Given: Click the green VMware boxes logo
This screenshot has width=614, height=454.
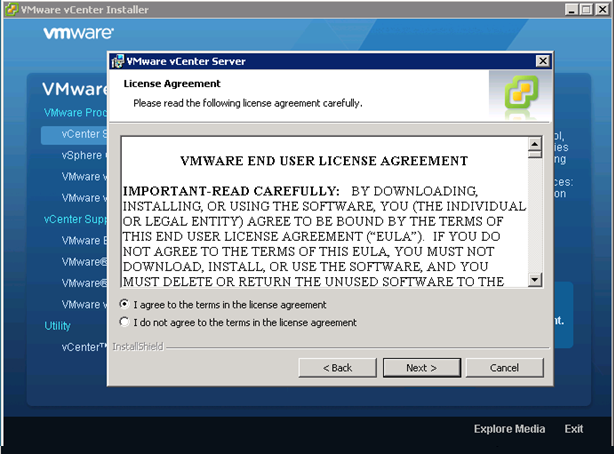Looking at the screenshot, I should tap(521, 93).
